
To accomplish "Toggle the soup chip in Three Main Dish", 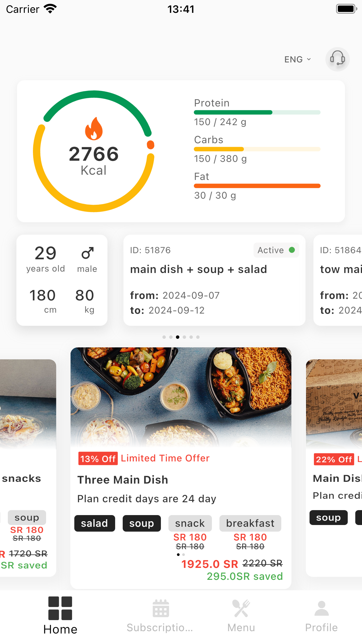I will click(x=142, y=523).
